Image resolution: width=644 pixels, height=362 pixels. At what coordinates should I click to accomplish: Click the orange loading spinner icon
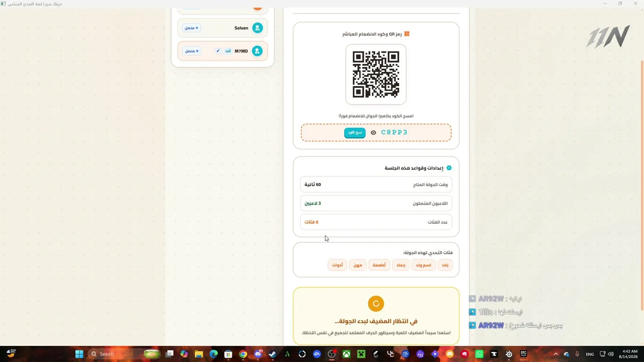tap(376, 304)
